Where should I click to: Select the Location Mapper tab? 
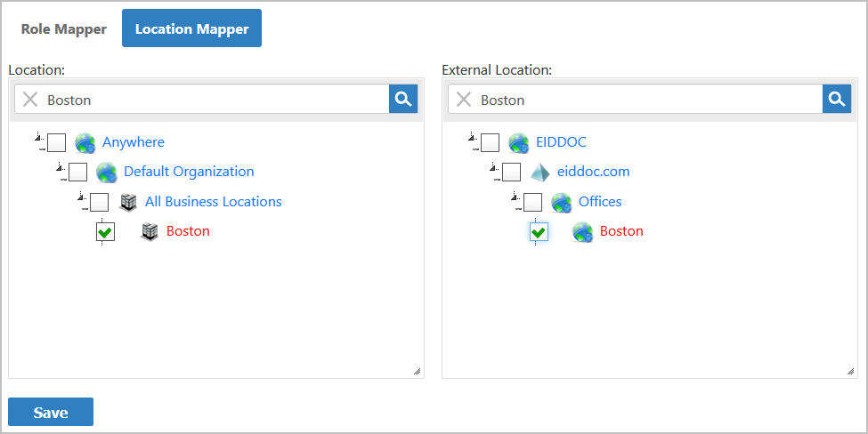(191, 28)
